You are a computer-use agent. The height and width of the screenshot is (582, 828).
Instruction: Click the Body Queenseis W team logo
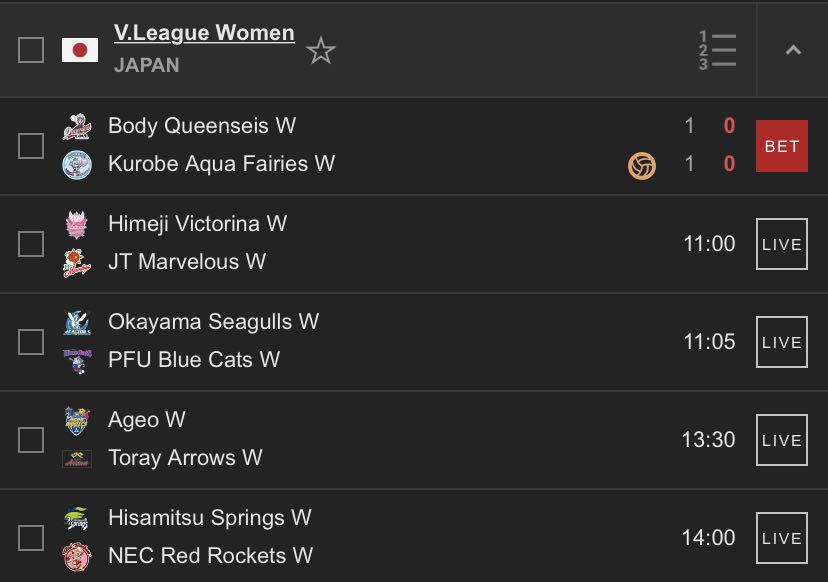pos(77,127)
